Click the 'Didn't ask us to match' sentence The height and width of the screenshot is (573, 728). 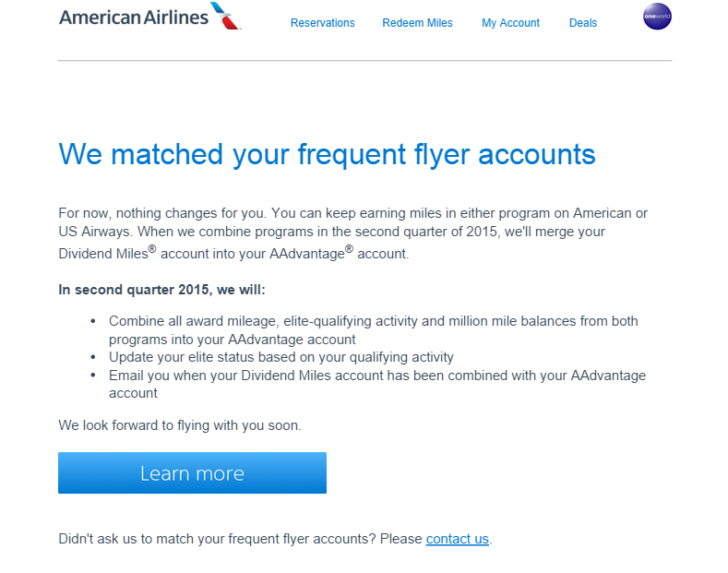[x=275, y=539]
